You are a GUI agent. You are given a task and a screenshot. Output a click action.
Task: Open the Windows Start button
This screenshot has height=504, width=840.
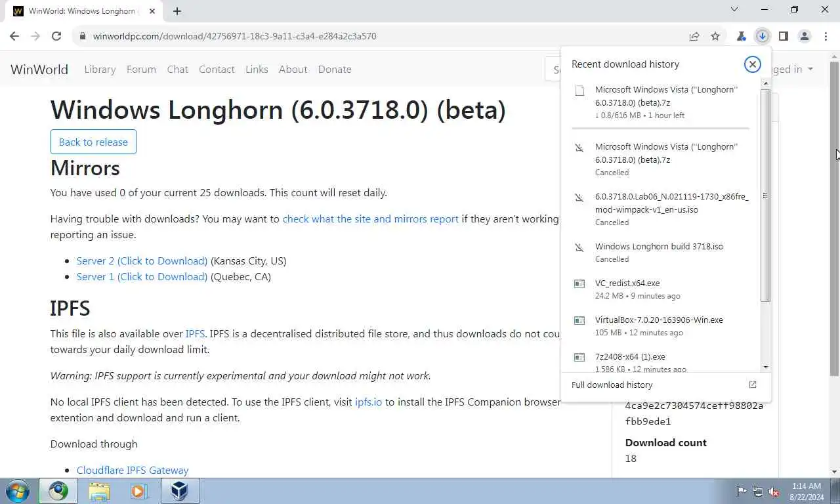[17, 491]
